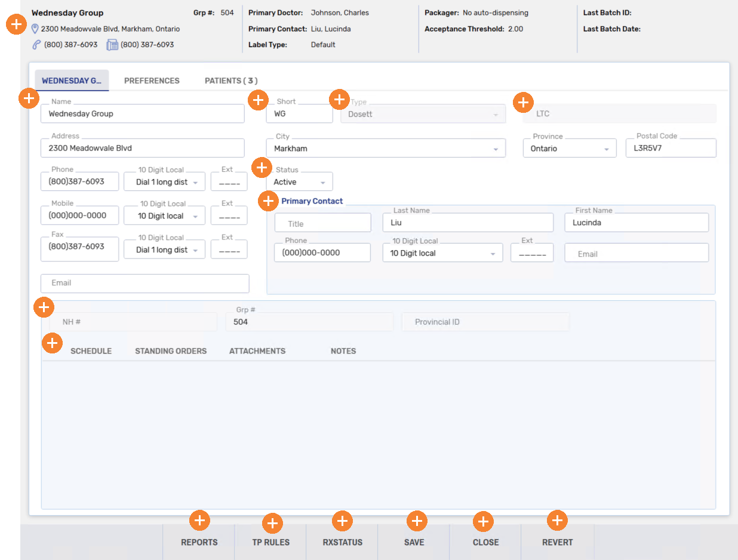This screenshot has height=560, width=738.
Task: Save the group changes
Action: pyautogui.click(x=414, y=542)
